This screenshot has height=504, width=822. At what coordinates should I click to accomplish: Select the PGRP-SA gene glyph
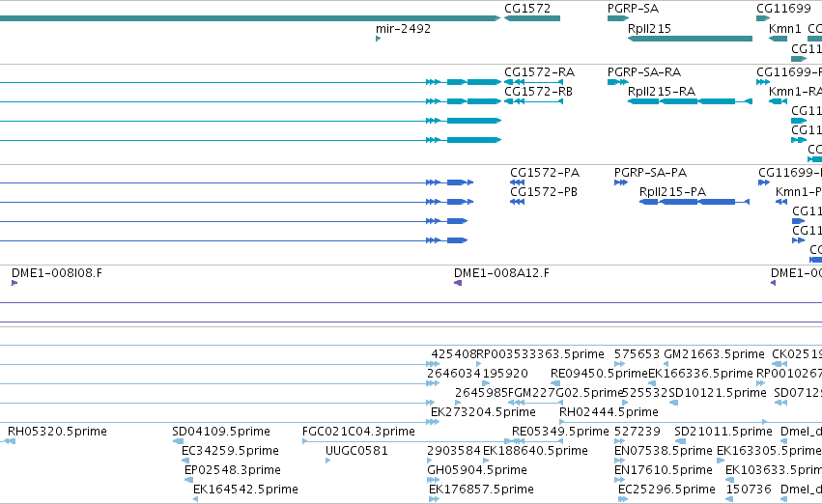pyautogui.click(x=618, y=18)
